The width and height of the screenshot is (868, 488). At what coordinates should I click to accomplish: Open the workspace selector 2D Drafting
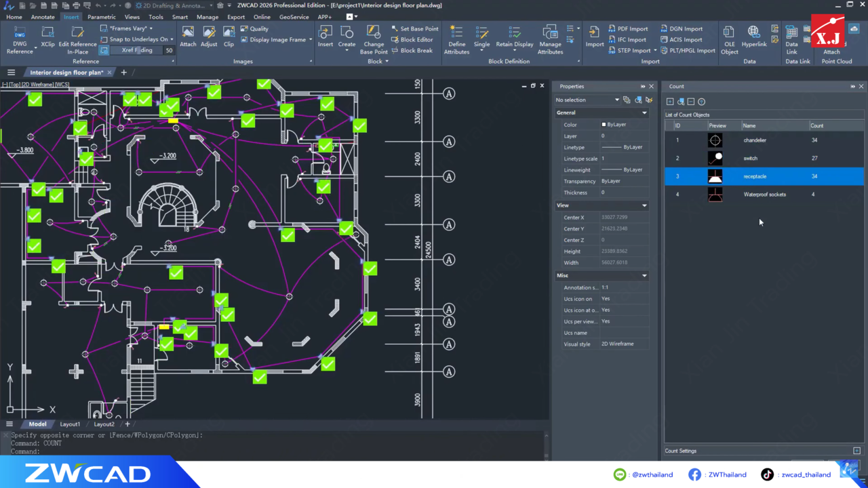point(176,5)
